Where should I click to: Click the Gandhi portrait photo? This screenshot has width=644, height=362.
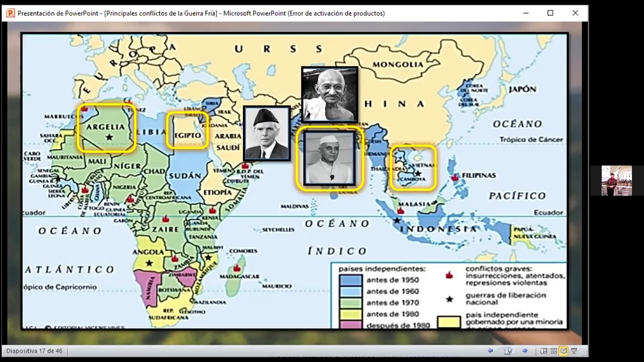tap(330, 95)
